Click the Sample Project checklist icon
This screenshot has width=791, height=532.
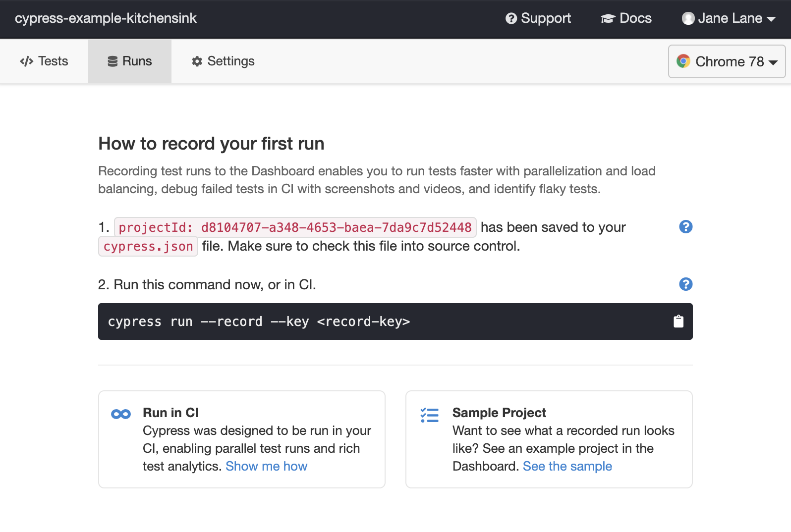tap(430, 415)
